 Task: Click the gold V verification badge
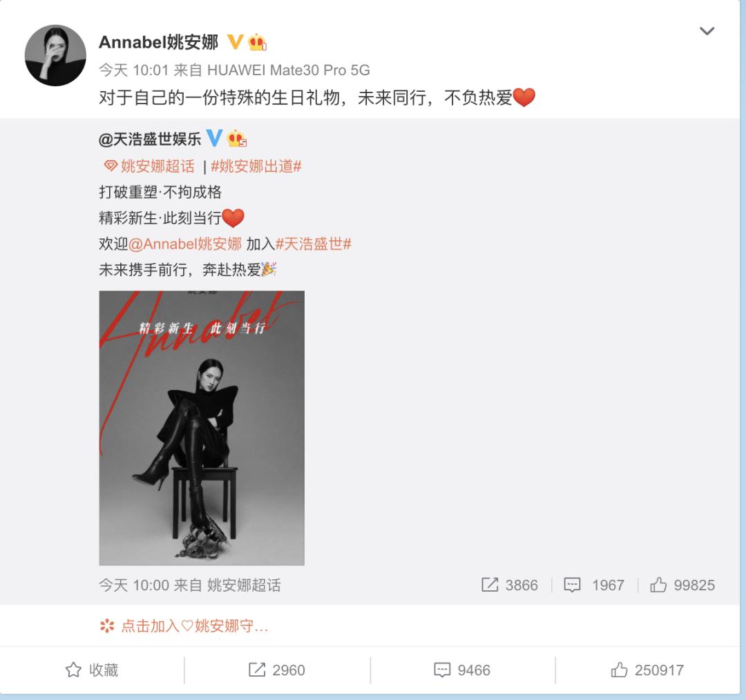pyautogui.click(x=235, y=42)
